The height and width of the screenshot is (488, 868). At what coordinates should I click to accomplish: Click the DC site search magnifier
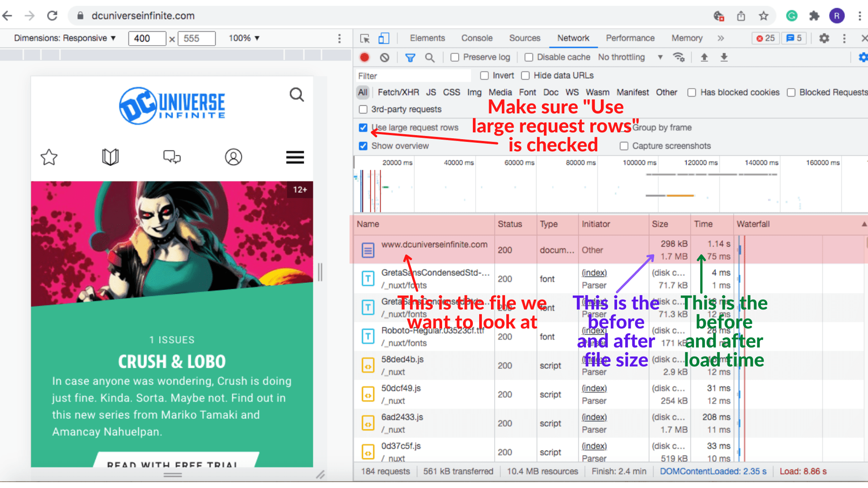point(297,94)
